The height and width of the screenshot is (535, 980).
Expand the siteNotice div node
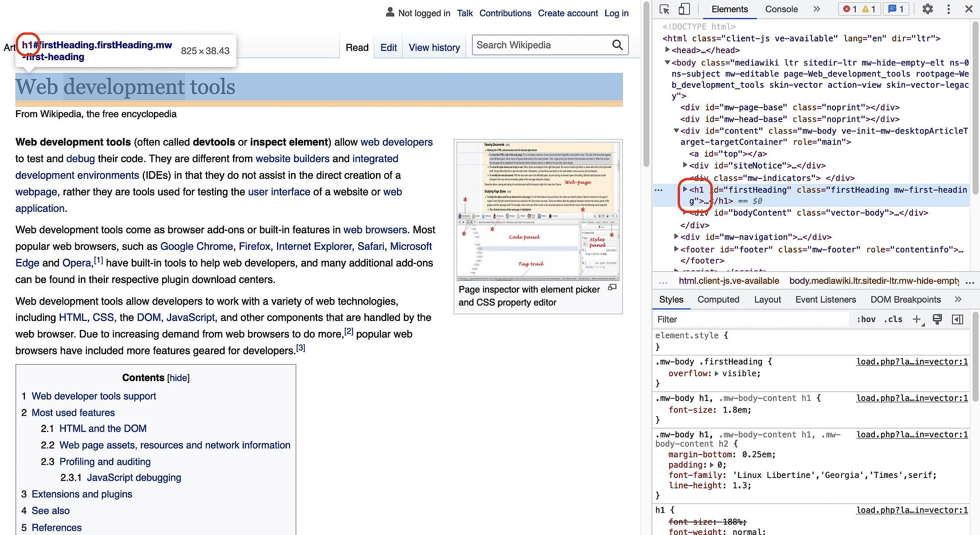tap(685, 165)
